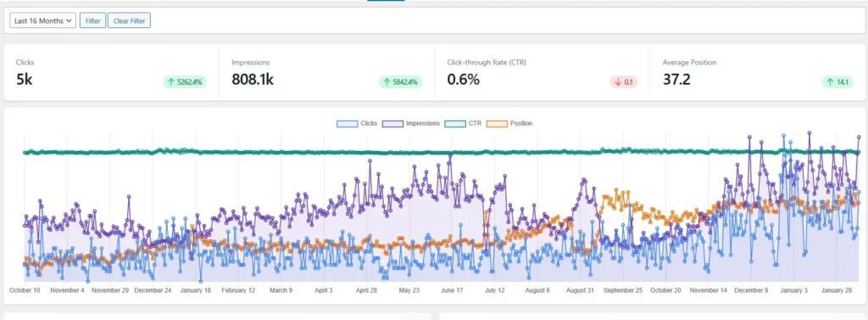Click the November 14 axis label
The height and width of the screenshot is (320, 868).
[x=708, y=290]
